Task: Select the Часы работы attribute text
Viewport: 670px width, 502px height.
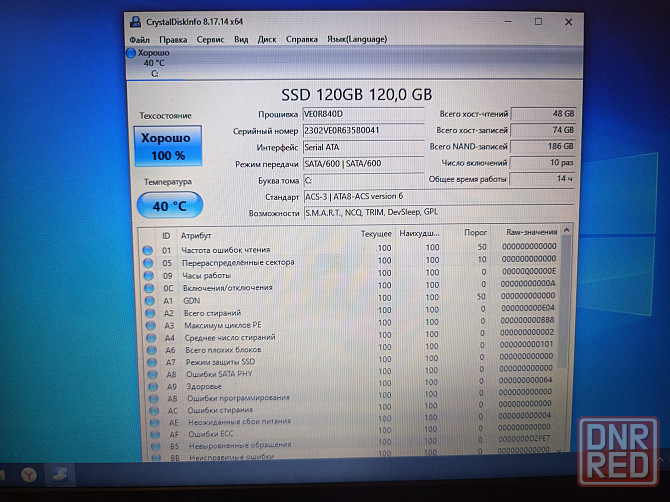Action: [x=207, y=276]
